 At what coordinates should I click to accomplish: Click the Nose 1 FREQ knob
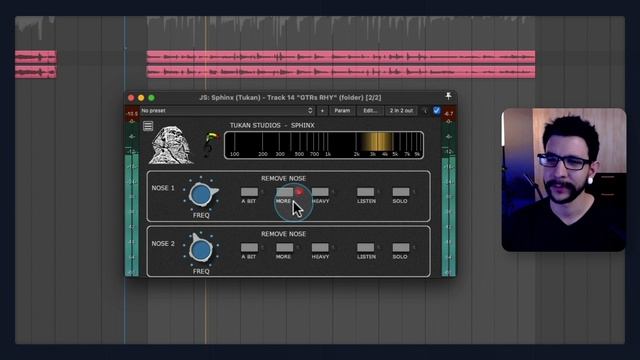[x=201, y=194]
